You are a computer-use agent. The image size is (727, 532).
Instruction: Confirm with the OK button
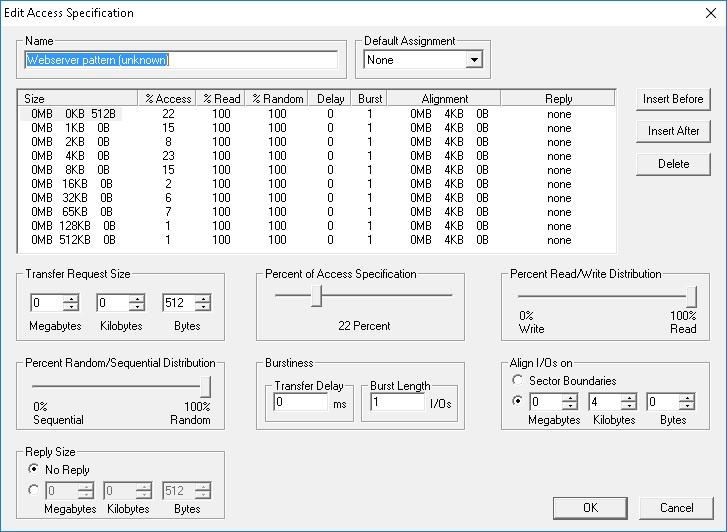(590, 508)
